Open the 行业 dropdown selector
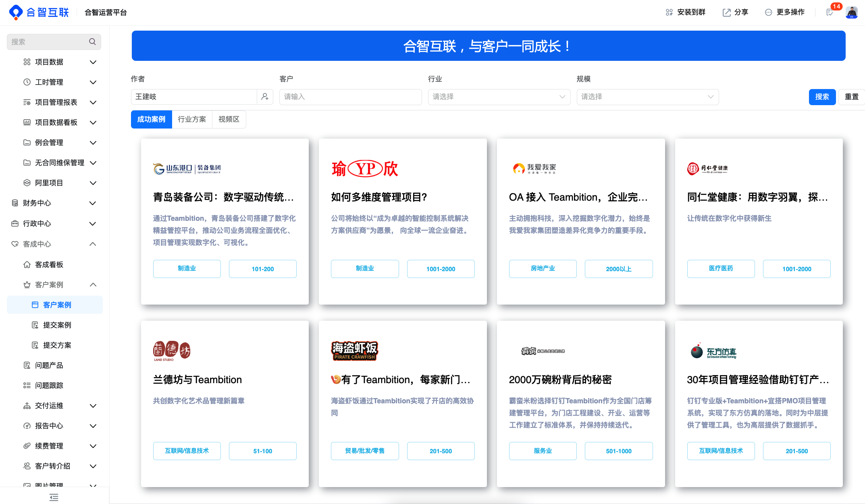 tap(499, 97)
